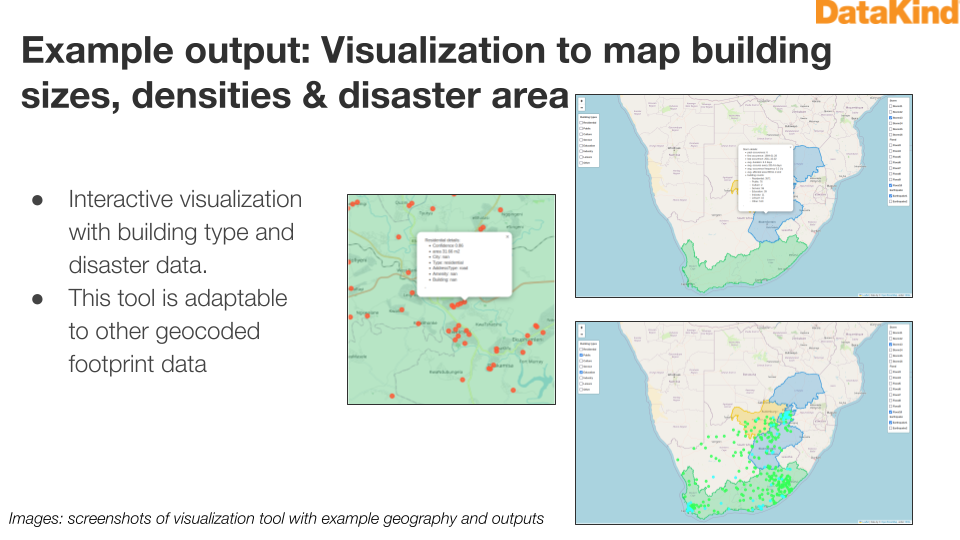This screenshot has height=540, width=960.
Task: Click "Residential details" popup heading
Action: pos(442,240)
